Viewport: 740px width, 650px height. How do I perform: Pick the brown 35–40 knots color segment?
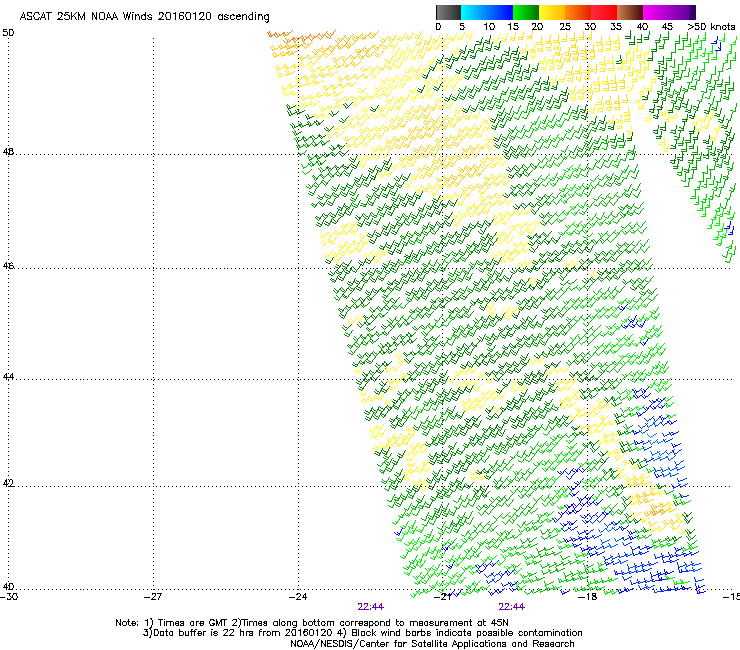coord(630,12)
